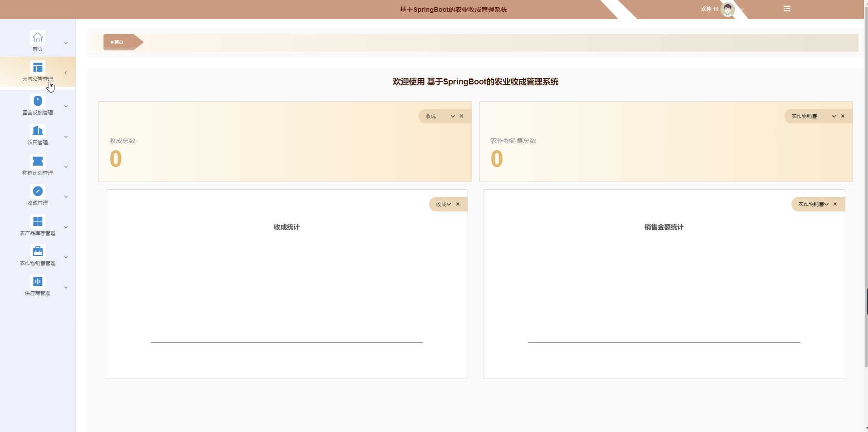This screenshot has height=432, width=868.
Task: Open 农田管理 menu label
Action: (38, 142)
